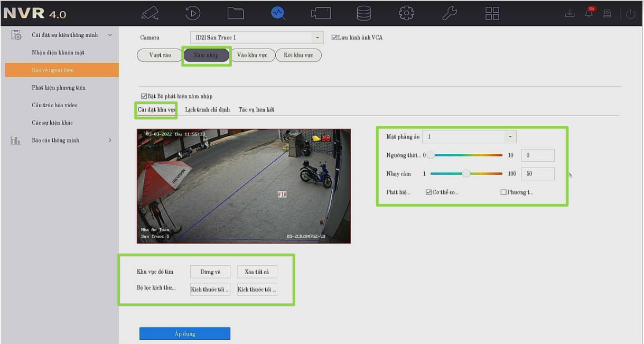
Task: Open the maintenance wrench icon
Action: click(449, 13)
